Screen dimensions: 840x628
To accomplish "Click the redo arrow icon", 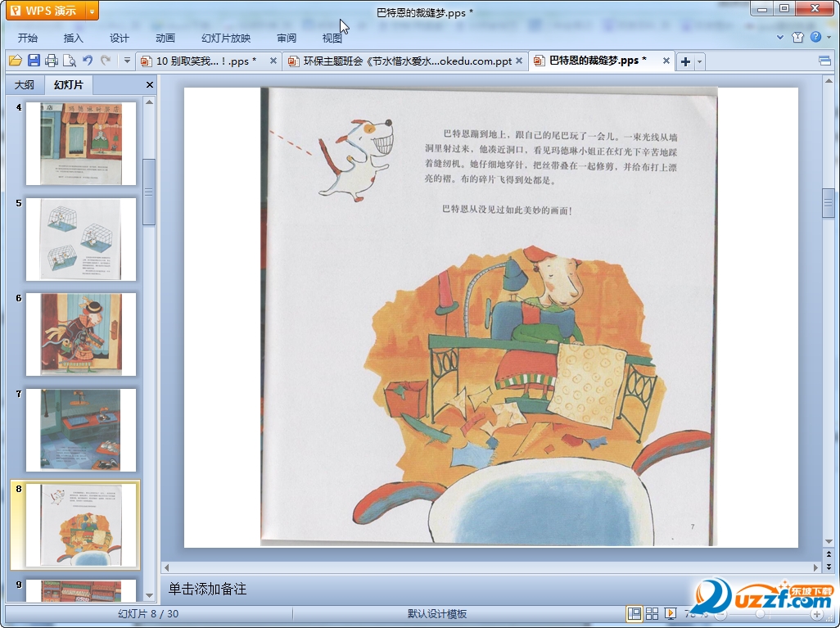I will coord(106,61).
